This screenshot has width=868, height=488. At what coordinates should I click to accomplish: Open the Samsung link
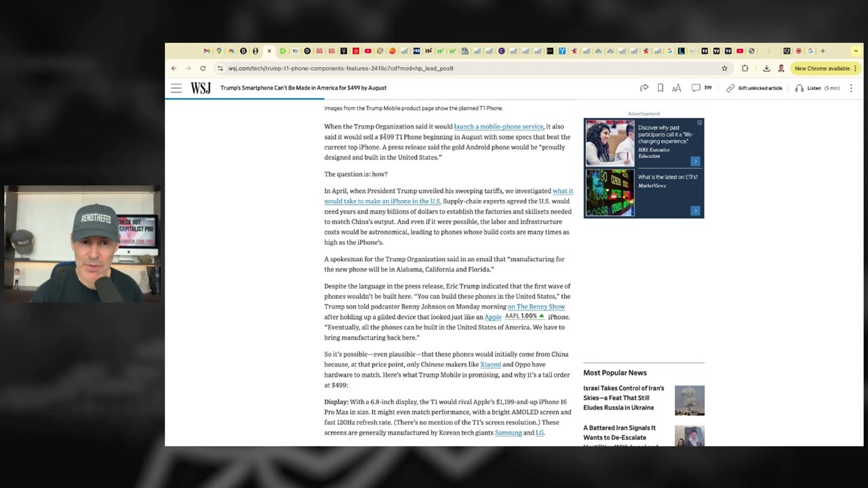508,433
